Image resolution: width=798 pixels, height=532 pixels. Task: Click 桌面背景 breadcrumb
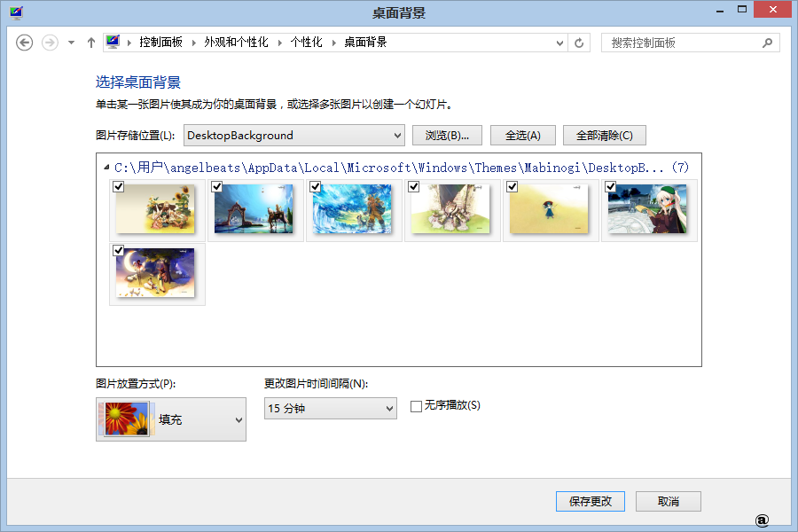click(x=365, y=43)
